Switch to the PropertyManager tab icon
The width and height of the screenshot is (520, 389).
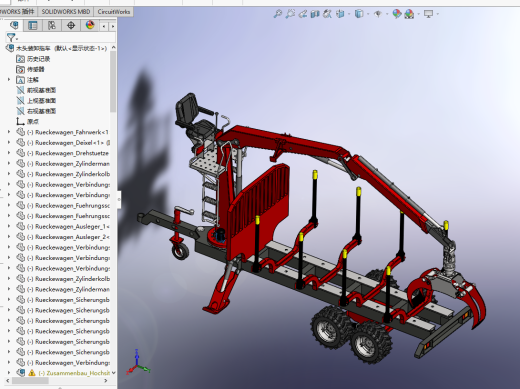click(x=33, y=25)
